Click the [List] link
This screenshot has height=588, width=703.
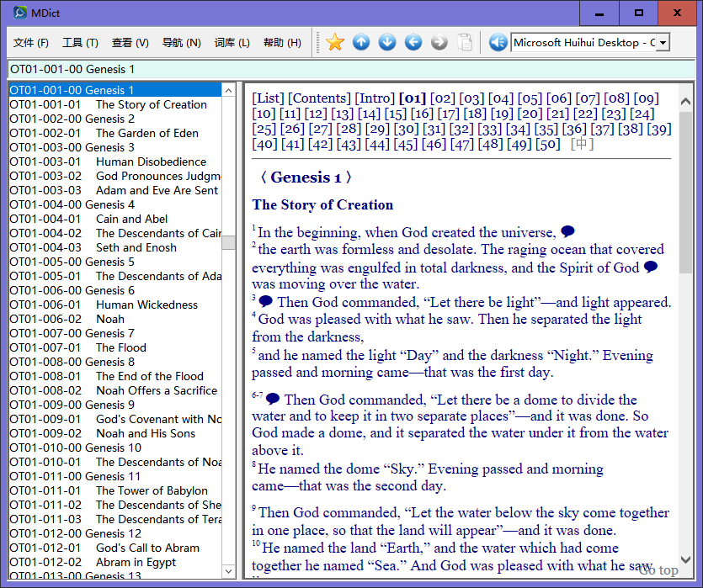[x=268, y=98]
